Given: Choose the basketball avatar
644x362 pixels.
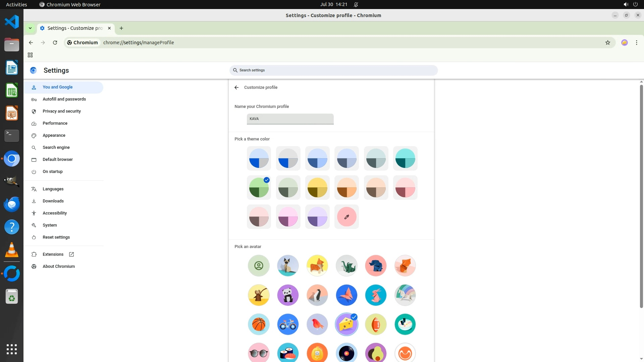Looking at the screenshot, I should coord(259,324).
